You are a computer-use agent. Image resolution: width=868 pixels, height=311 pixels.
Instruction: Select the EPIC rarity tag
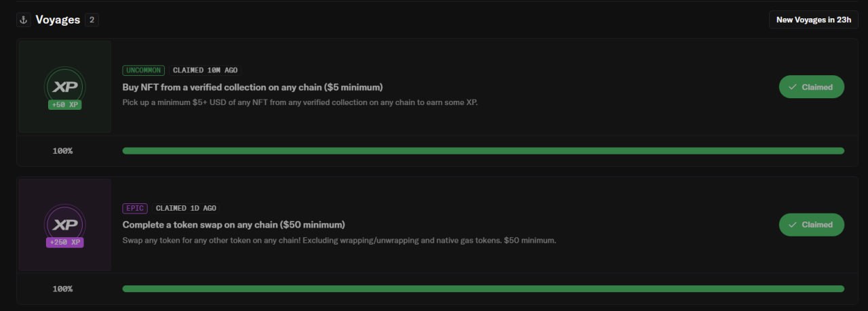(x=135, y=208)
